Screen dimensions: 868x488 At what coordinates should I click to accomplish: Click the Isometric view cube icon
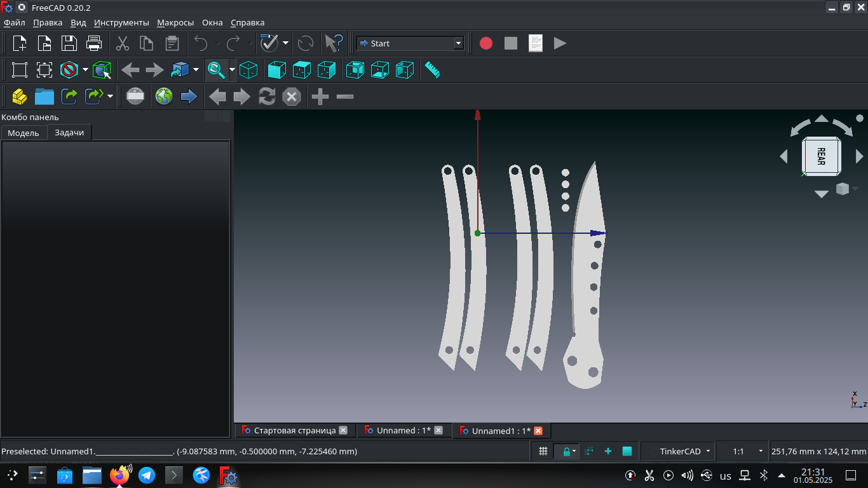pos(248,70)
